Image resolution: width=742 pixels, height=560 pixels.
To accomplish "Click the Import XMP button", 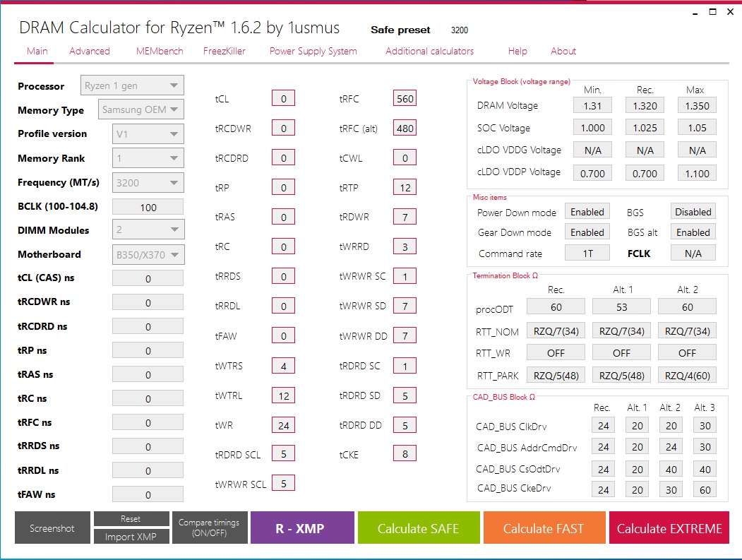I will tap(131, 537).
